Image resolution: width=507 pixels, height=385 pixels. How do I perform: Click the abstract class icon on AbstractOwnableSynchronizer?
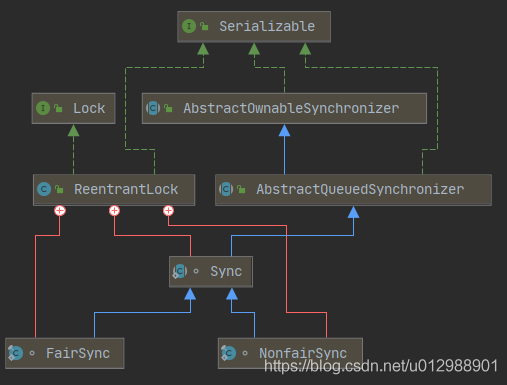[x=153, y=108]
